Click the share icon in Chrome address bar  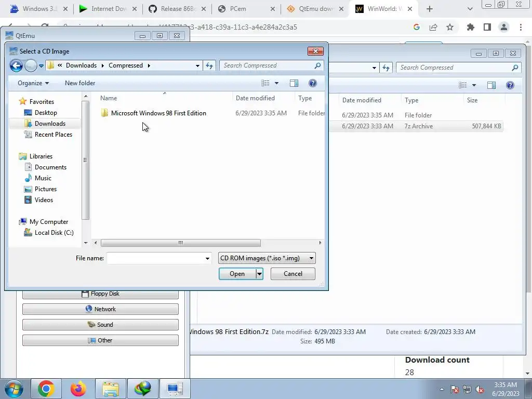pos(433,27)
